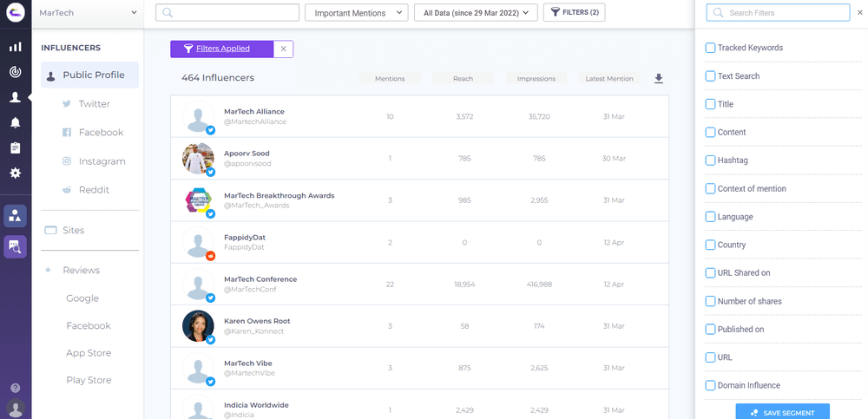
Task: Select Play Store reviews
Action: pos(89,380)
